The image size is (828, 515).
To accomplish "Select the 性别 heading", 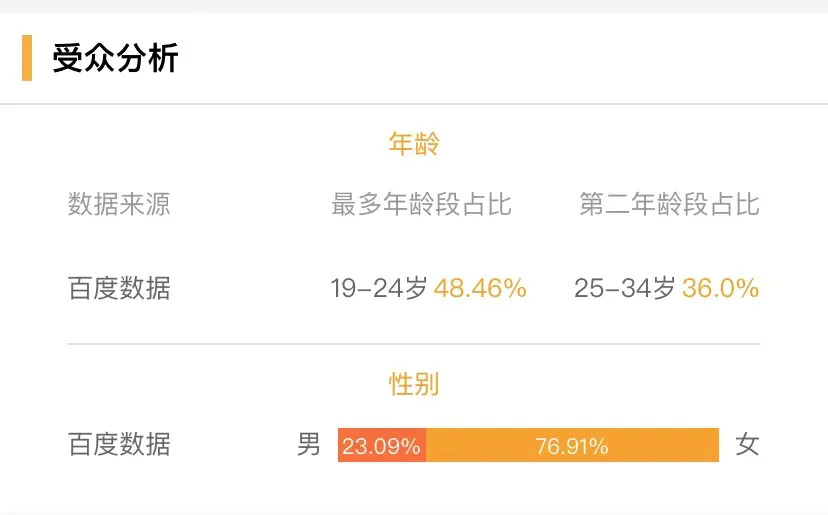I will pyautogui.click(x=414, y=383).
